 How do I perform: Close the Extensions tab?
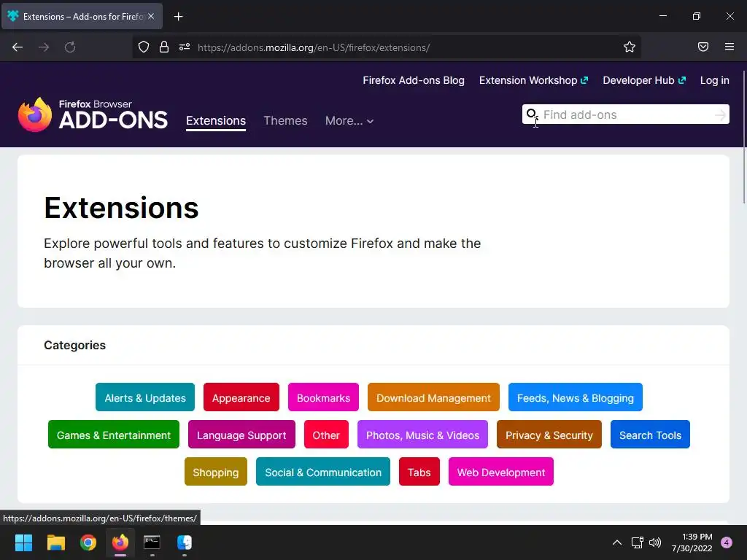coord(151,16)
